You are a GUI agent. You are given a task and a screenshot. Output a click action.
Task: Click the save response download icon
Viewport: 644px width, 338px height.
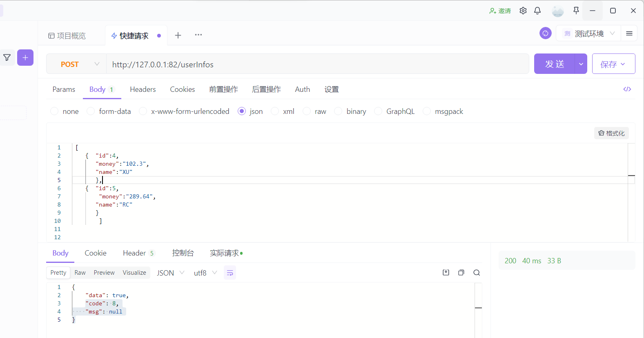point(446,273)
